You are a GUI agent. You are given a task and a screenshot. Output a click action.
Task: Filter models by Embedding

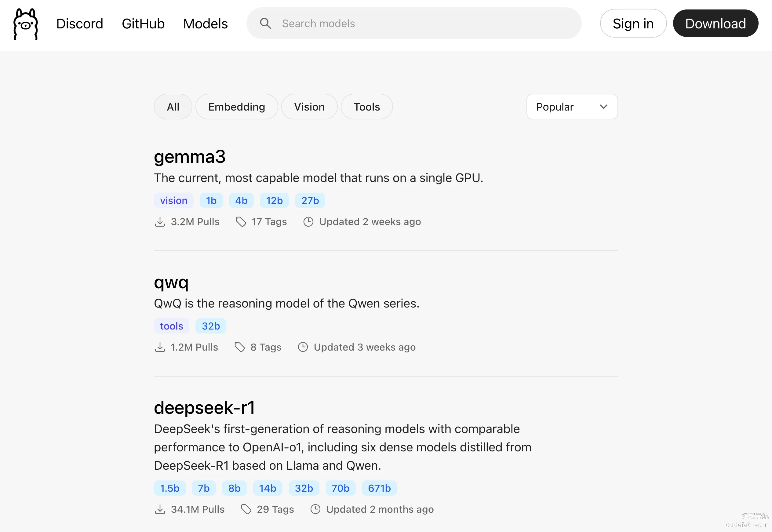237,107
